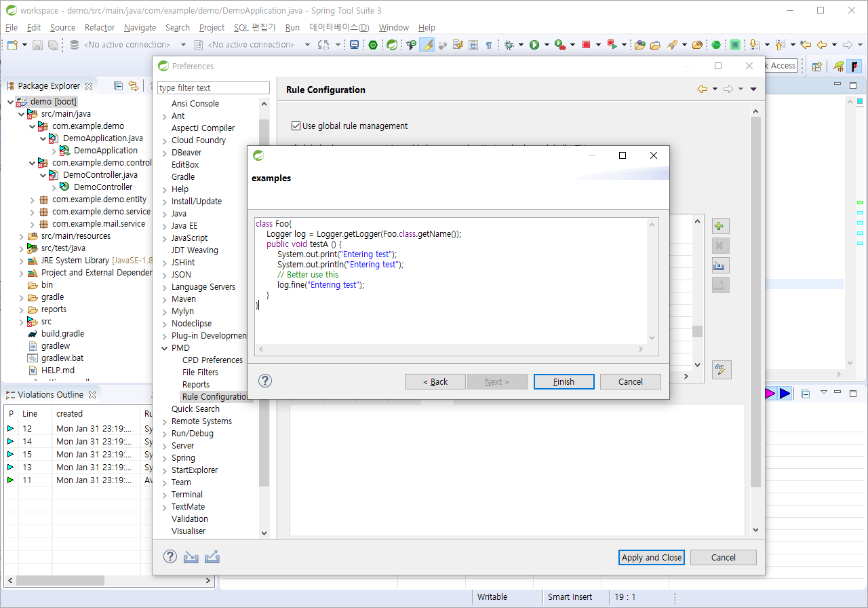Select CPD Preferences under PMD
Image resolution: width=868 pixels, height=608 pixels.
(x=212, y=360)
